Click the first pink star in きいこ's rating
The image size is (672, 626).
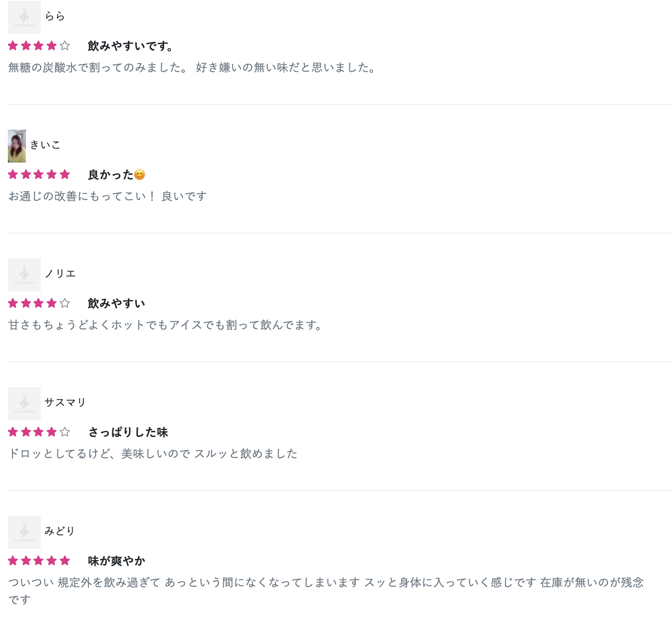pyautogui.click(x=13, y=174)
